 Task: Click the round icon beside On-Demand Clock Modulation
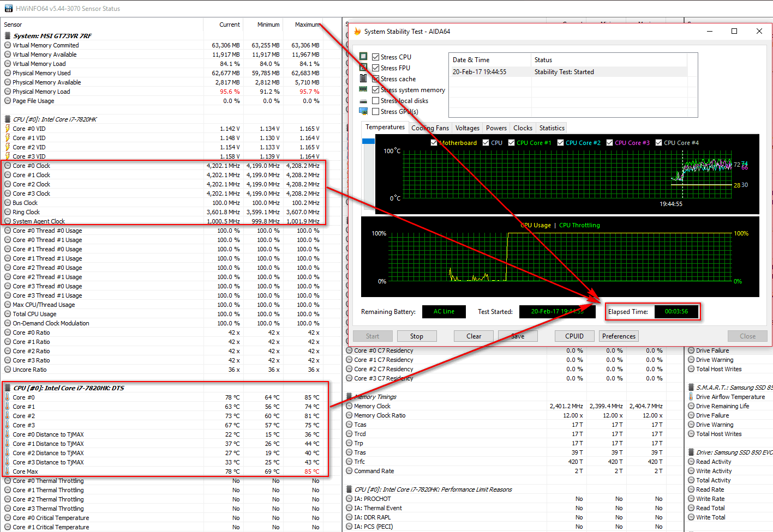point(8,323)
